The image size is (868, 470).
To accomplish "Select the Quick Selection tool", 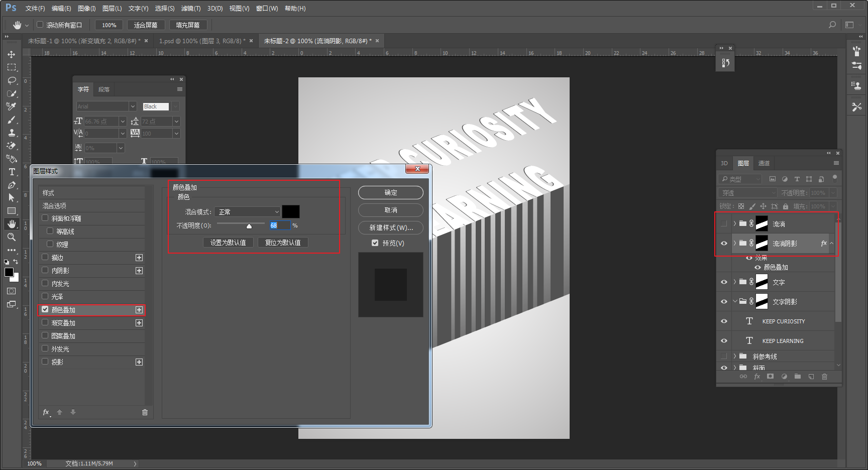I will pos(12,93).
